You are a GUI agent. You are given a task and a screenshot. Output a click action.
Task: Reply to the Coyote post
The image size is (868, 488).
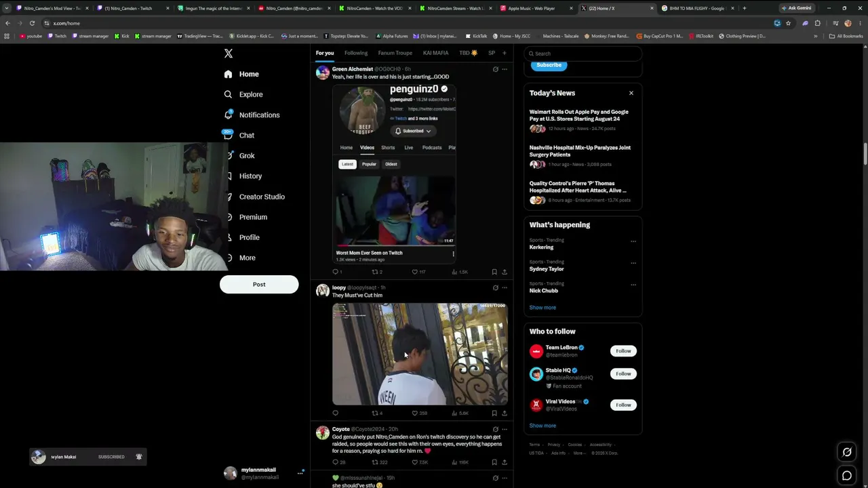[338, 462]
